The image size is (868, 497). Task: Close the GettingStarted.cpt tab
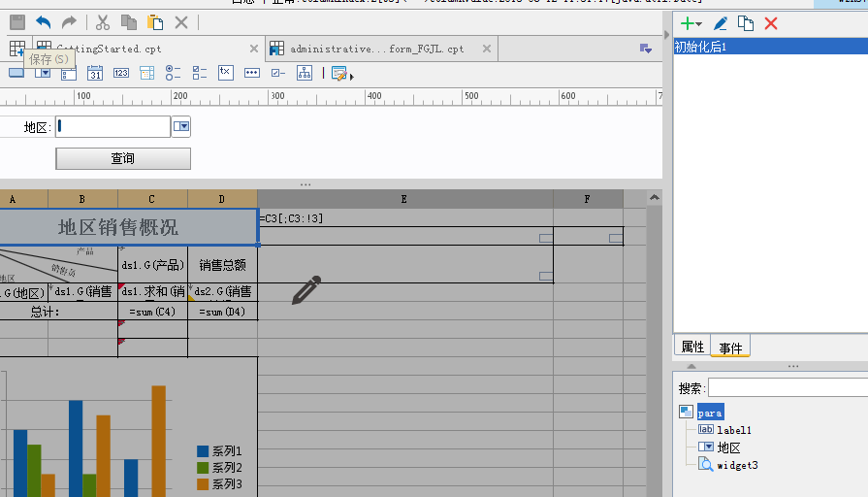coord(253,49)
